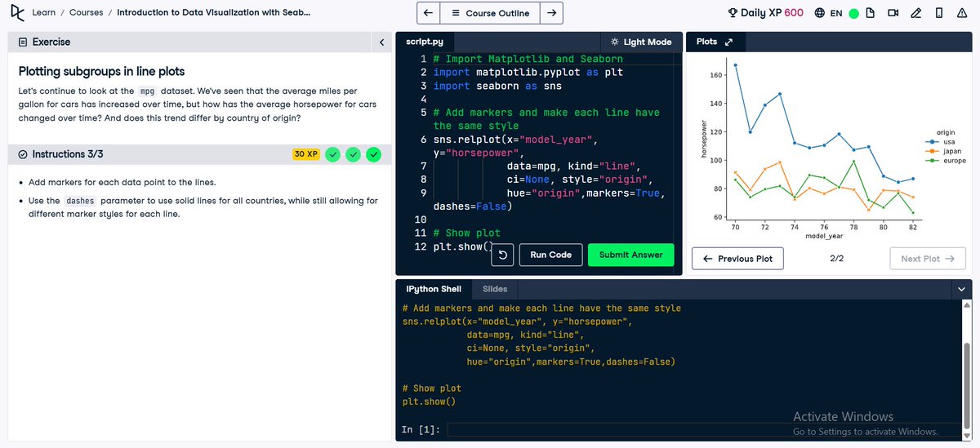The image size is (980, 448).
Task: Click the 30 XP badge
Action: (x=305, y=154)
